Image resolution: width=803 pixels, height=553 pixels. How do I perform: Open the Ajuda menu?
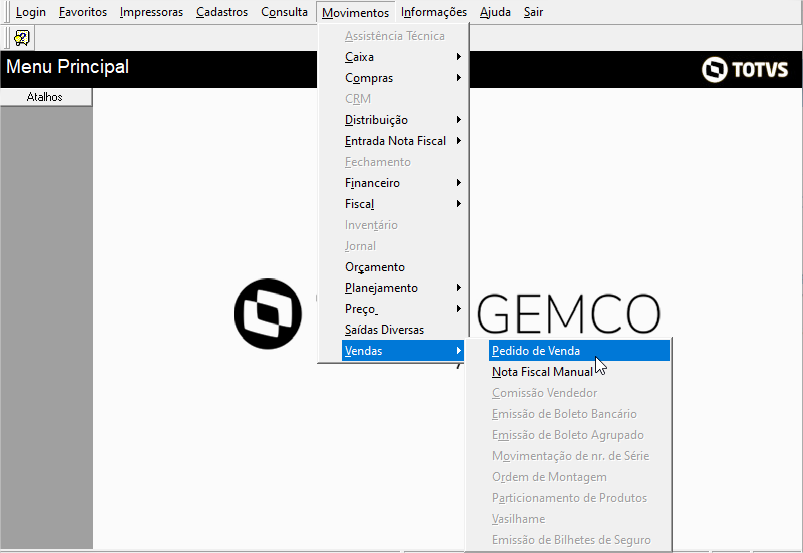point(495,12)
